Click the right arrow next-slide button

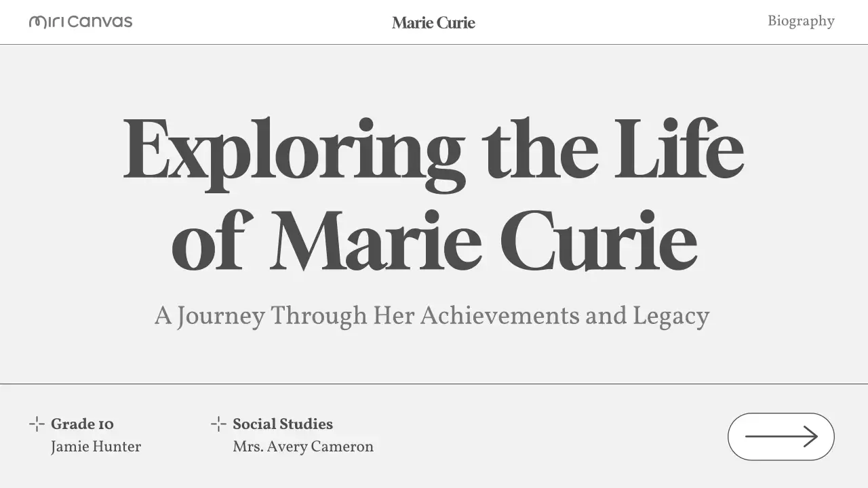(781, 436)
